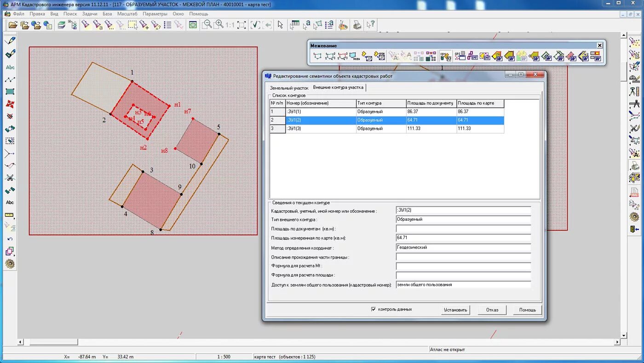Choose the rectangular area selection tool
The height and width of the screenshot is (363, 644).
point(132,25)
